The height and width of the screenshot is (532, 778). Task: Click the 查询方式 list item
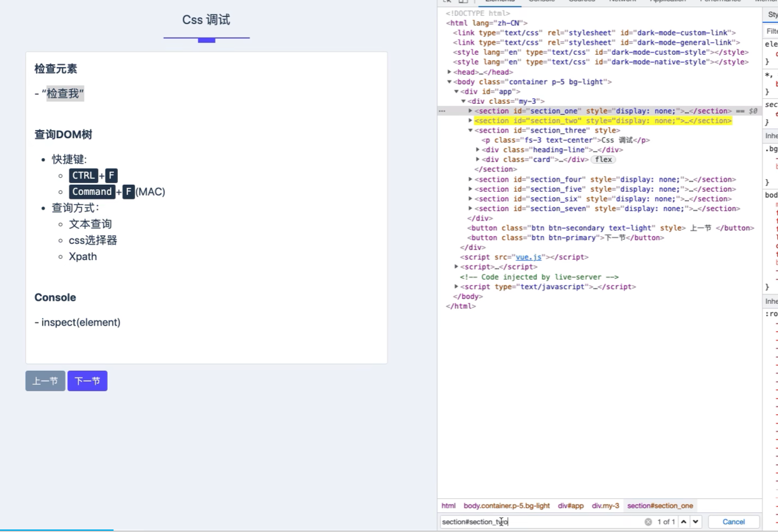coord(76,208)
